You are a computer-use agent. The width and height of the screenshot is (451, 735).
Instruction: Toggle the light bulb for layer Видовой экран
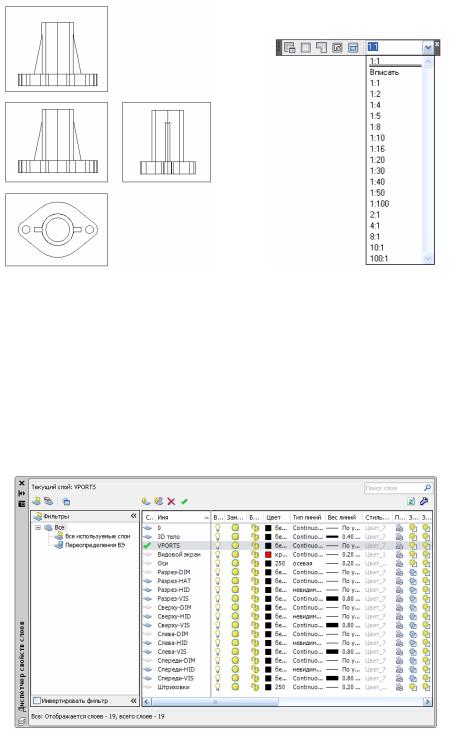tap(218, 554)
